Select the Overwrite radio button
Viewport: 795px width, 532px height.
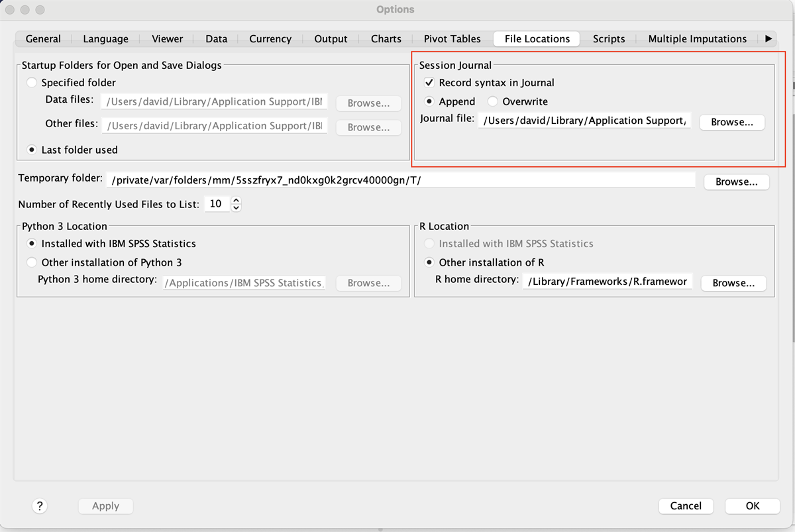[x=493, y=102]
